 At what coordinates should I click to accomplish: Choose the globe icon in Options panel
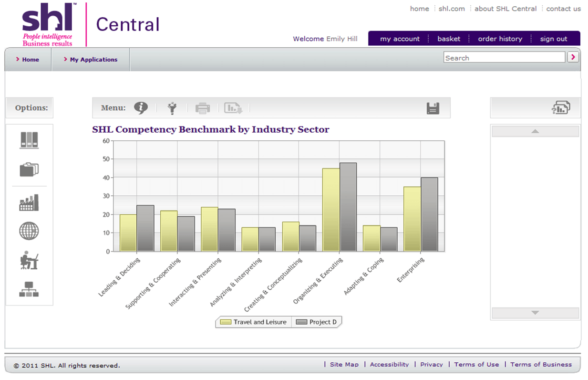click(x=29, y=231)
